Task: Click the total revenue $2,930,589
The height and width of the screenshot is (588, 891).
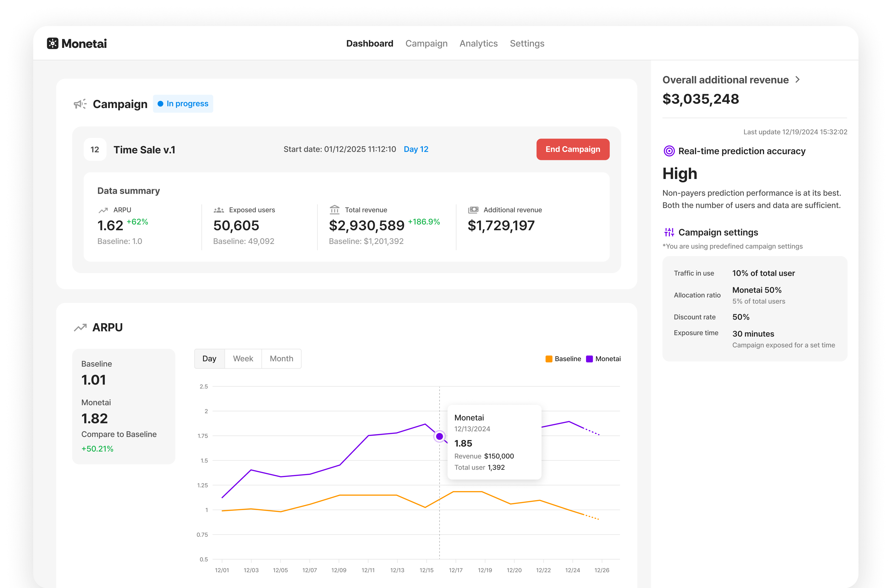Action: pyautogui.click(x=367, y=225)
